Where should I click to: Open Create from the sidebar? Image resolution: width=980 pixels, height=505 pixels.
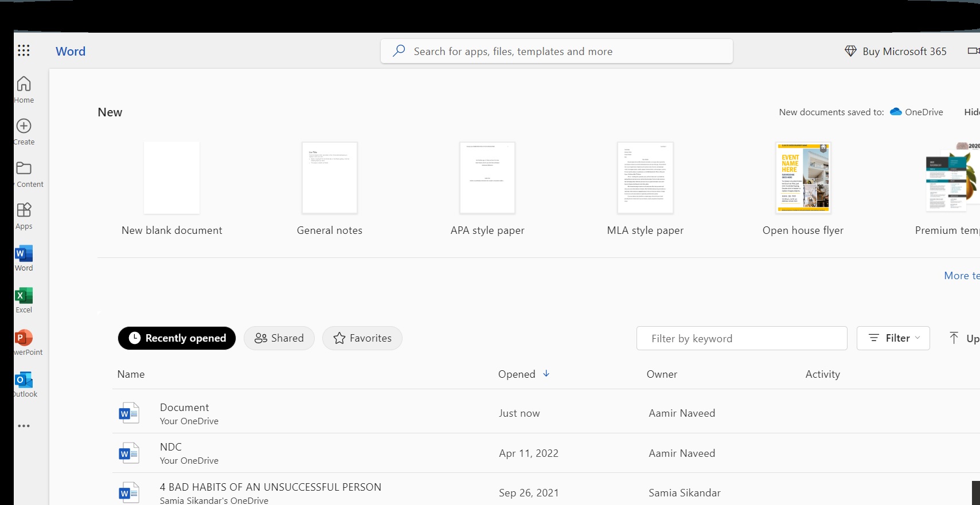click(x=24, y=132)
